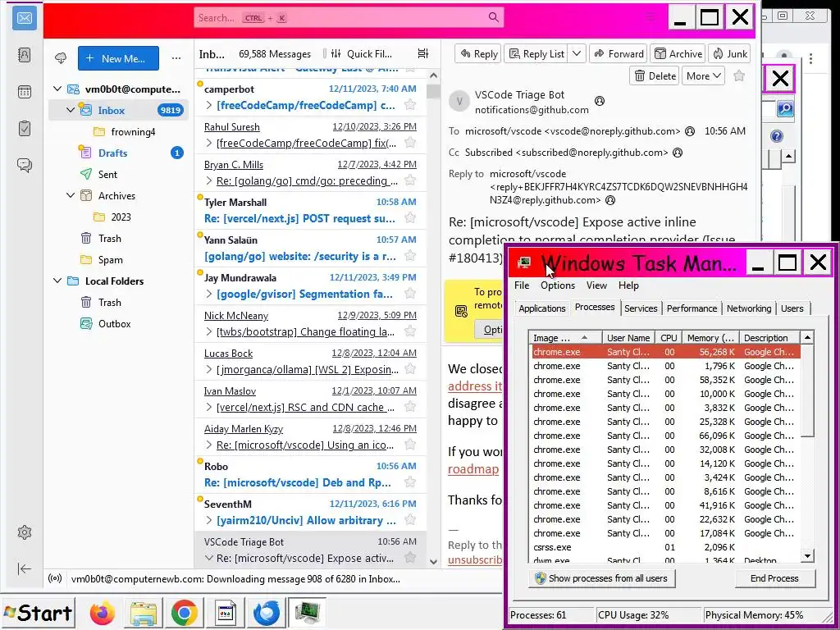Star the open message in header
Viewport: 840px width, 630px height.
click(739, 75)
